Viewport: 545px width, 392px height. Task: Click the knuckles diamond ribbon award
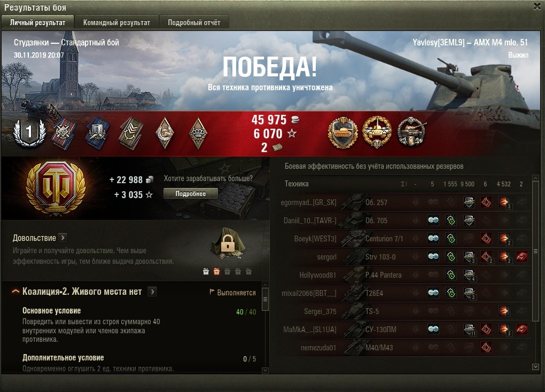[198, 133]
